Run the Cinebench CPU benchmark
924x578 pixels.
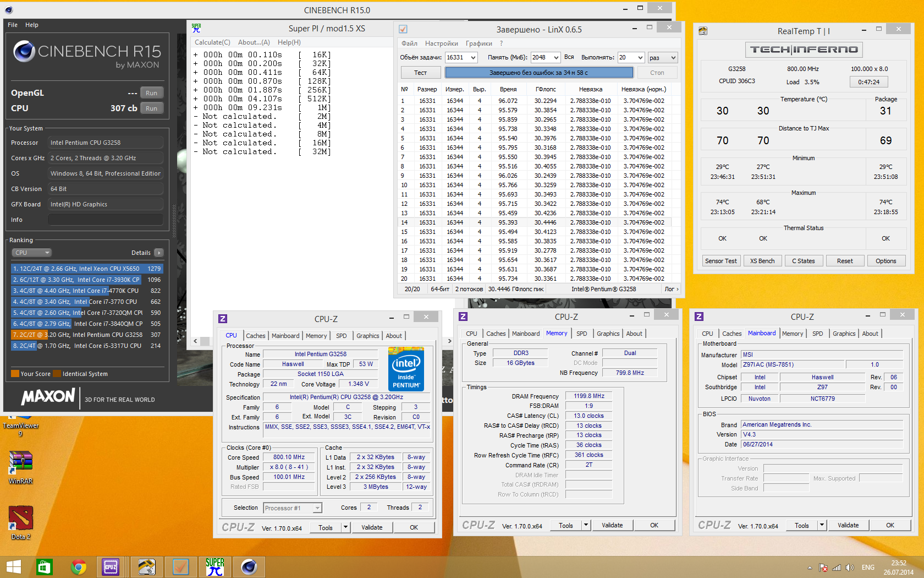click(x=151, y=108)
